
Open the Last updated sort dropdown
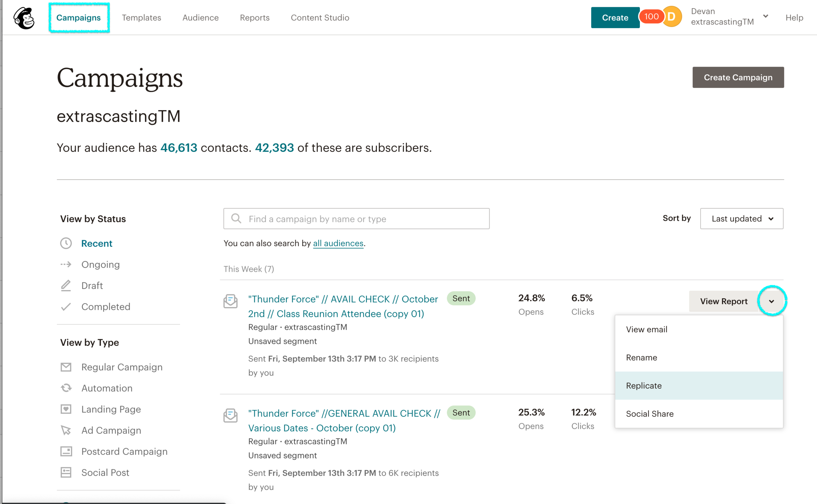pos(742,219)
